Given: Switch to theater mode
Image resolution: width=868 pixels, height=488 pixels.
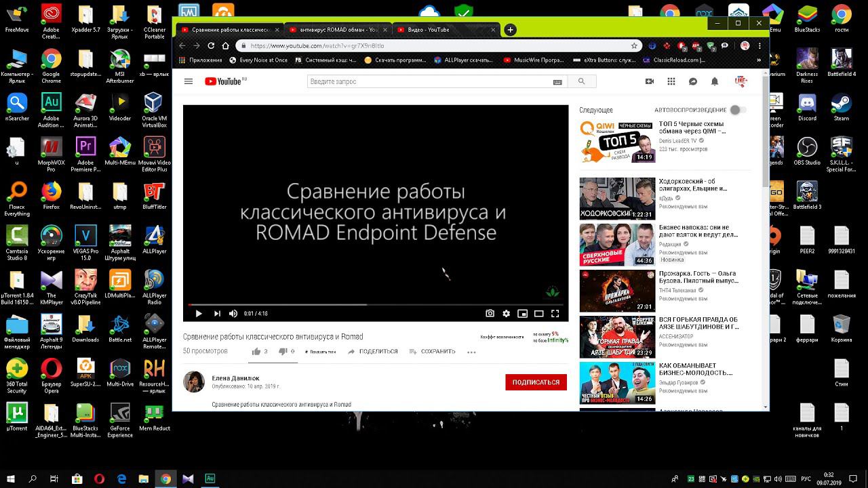Looking at the screenshot, I should (x=539, y=313).
